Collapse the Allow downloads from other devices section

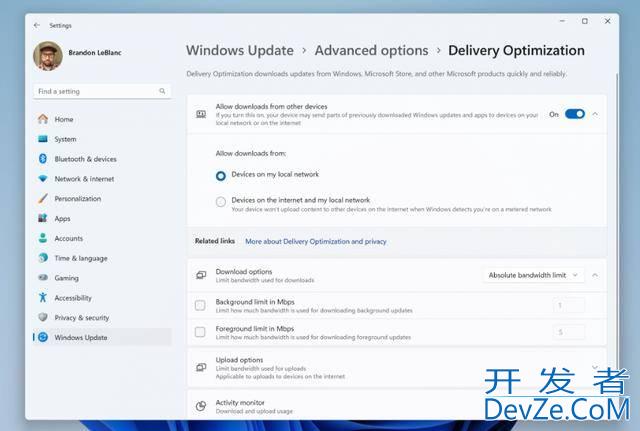point(595,114)
